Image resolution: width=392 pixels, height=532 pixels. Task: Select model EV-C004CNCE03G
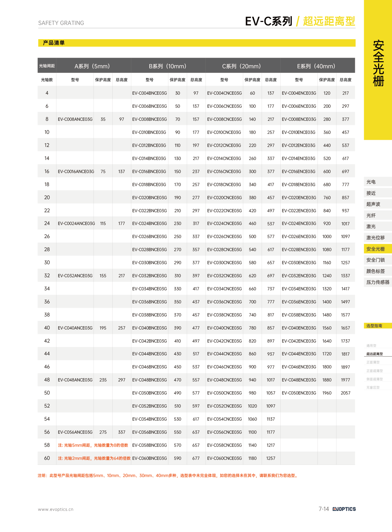[225, 93]
